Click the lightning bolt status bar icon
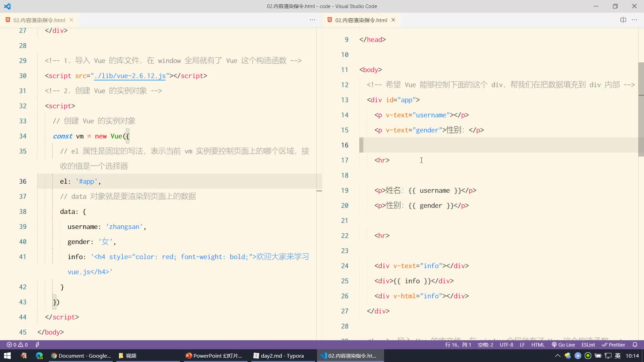This screenshot has height=362, width=644. [x=37, y=345]
